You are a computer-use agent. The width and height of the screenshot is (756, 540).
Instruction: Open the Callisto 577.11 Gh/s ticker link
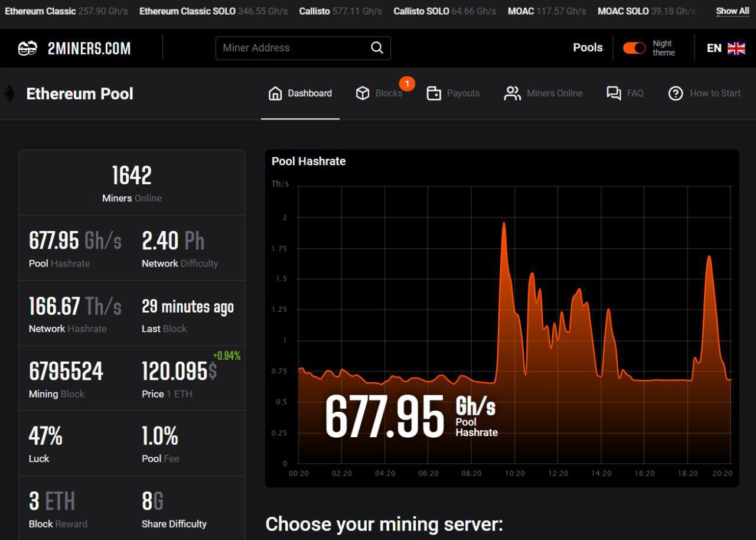(x=340, y=11)
